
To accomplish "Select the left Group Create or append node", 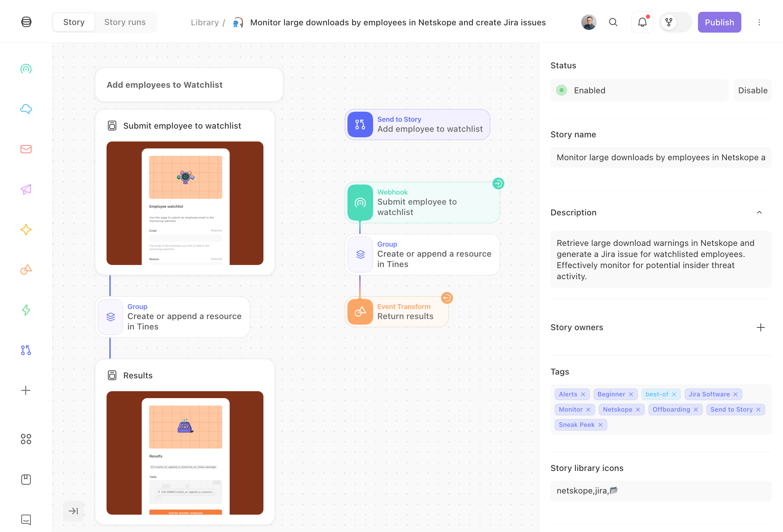I will [172, 317].
